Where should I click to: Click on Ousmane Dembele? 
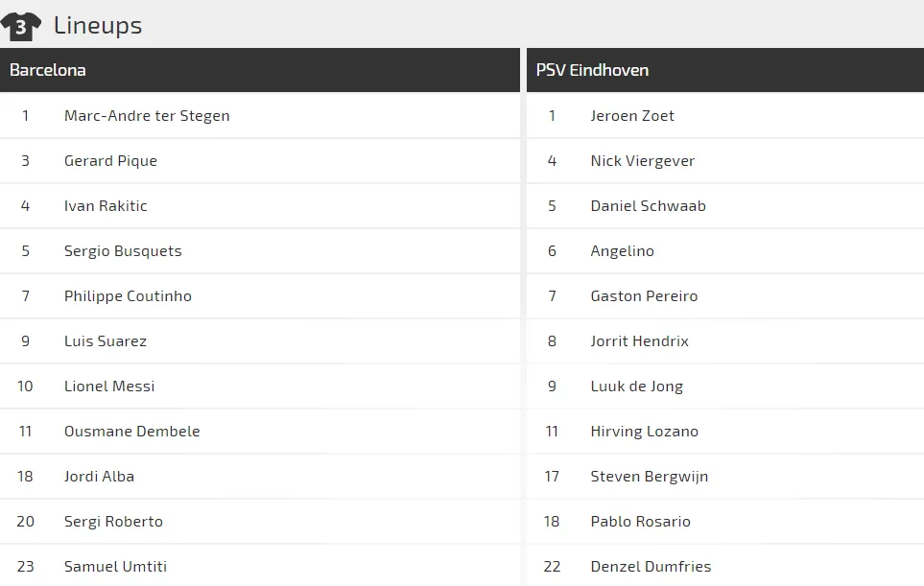click(x=132, y=432)
